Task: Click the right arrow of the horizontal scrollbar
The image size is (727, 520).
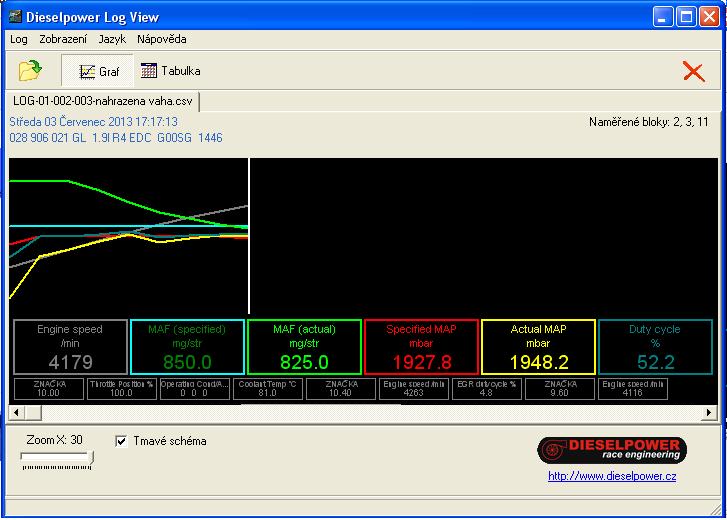Action: click(709, 412)
